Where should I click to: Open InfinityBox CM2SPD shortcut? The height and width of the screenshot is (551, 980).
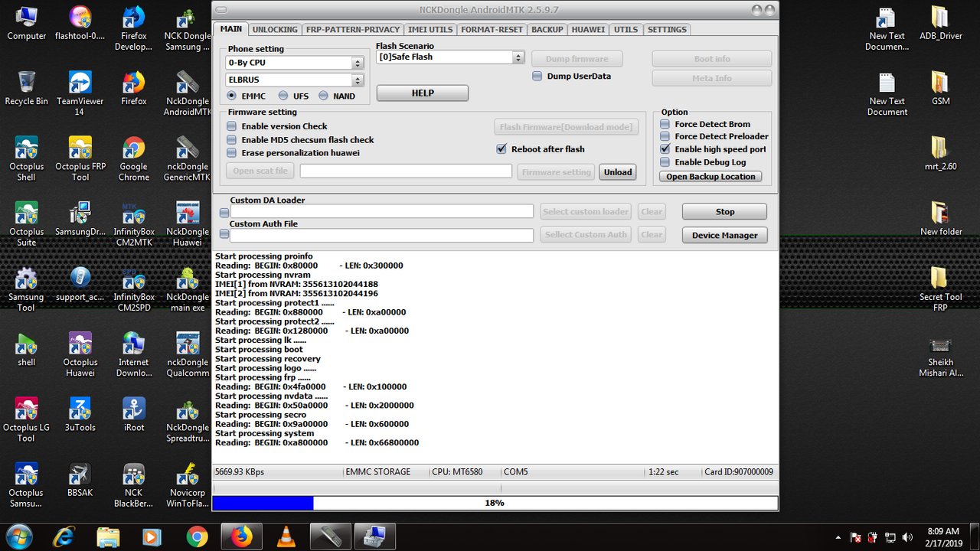pos(134,289)
